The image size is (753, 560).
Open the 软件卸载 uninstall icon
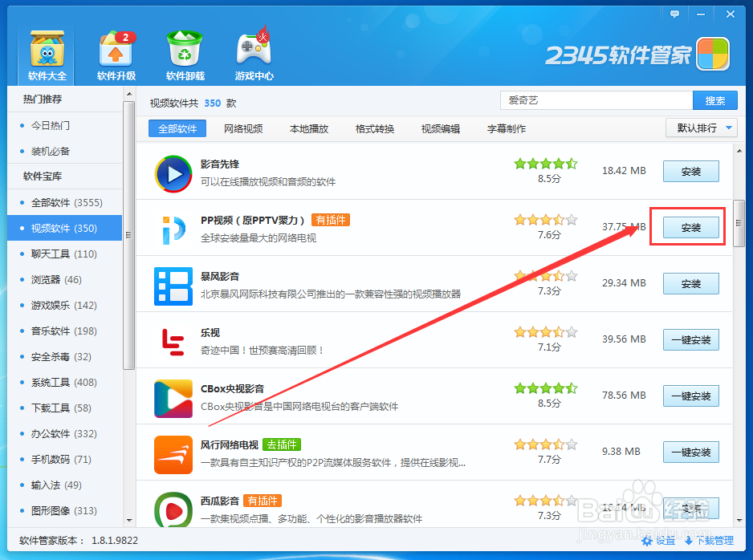click(185, 55)
